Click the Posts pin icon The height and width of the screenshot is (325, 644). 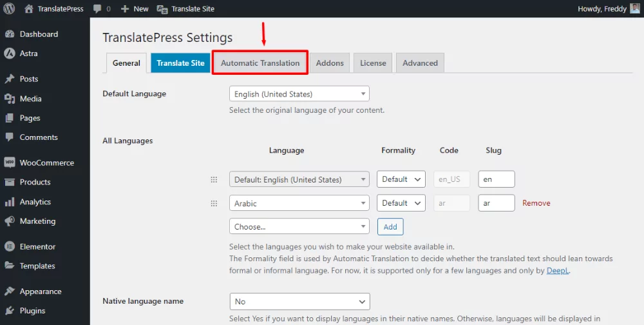coord(10,79)
